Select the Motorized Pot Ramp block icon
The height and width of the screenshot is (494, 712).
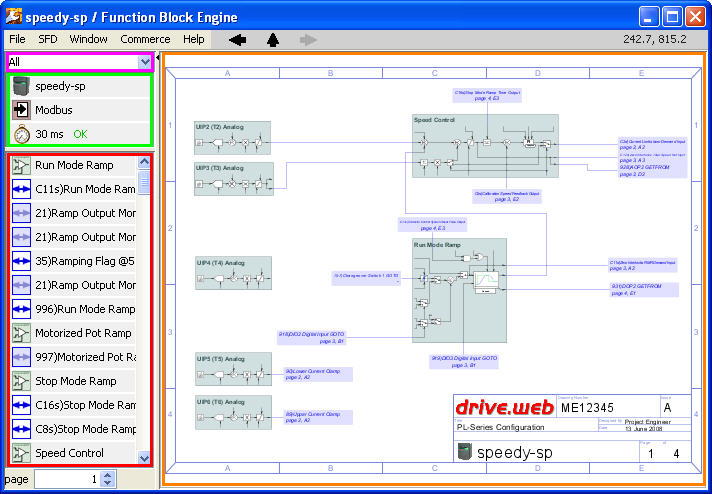[21, 333]
